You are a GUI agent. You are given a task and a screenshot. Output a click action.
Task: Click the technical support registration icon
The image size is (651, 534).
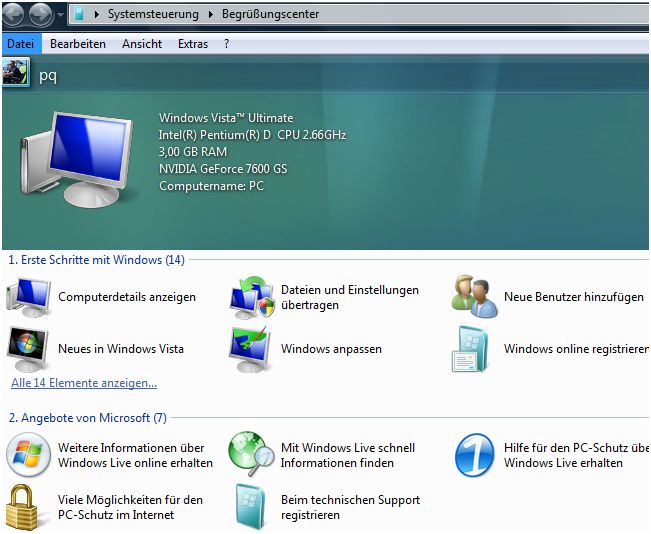point(250,506)
